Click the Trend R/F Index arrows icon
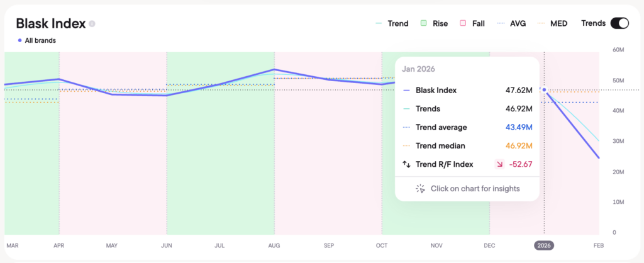Viewport: 644px width, 263px height. point(406,164)
